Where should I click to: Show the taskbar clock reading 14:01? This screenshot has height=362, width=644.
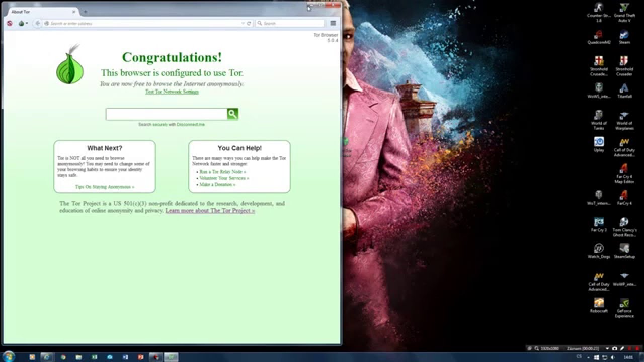[x=627, y=357]
